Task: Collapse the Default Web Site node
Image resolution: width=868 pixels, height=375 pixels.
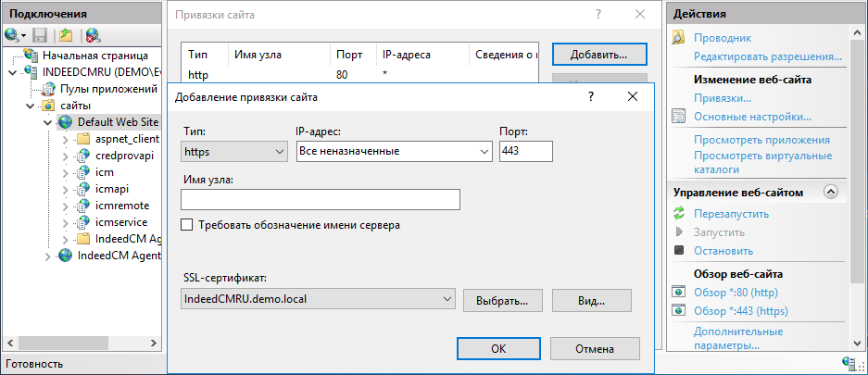Action: point(48,122)
